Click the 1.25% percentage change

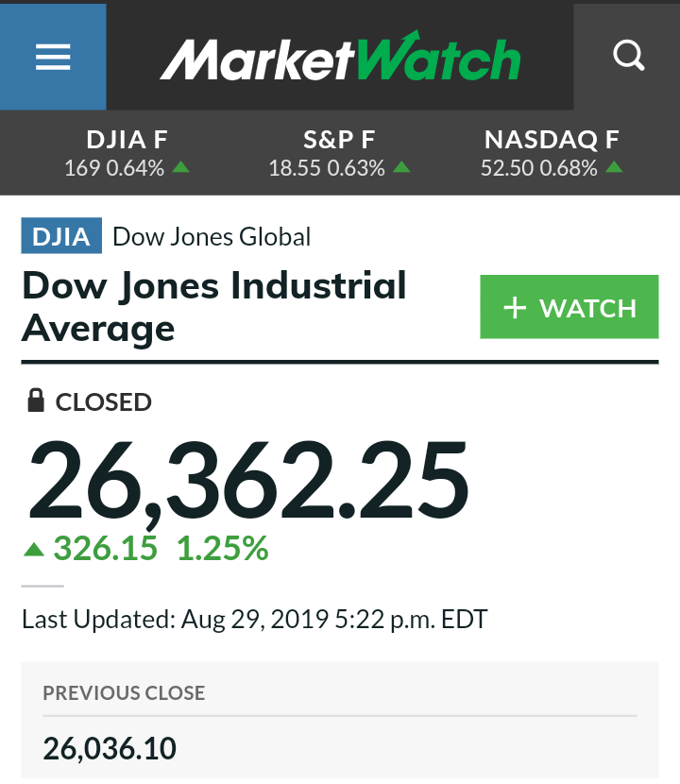(223, 549)
